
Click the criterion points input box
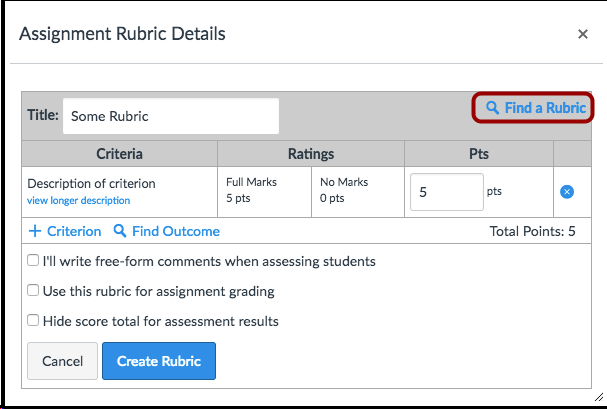coord(447,192)
